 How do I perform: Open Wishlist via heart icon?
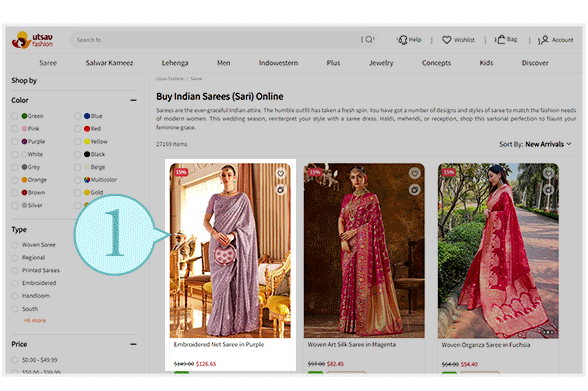coord(447,40)
